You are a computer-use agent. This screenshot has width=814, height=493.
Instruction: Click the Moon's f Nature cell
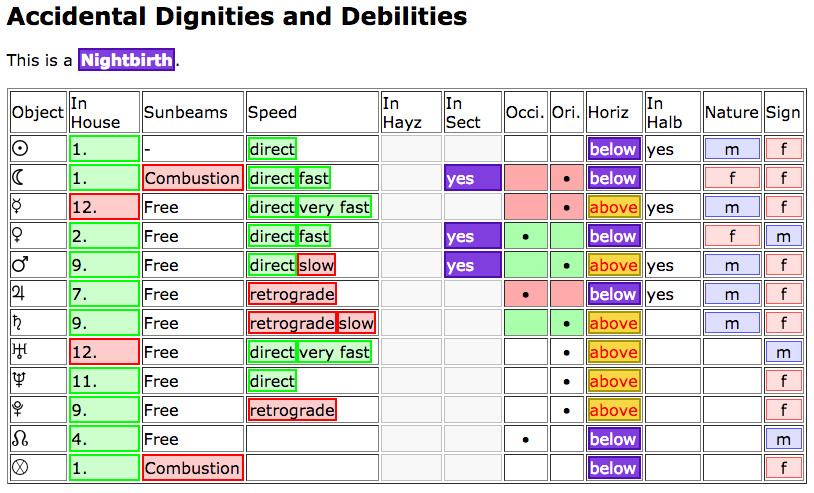[732, 178]
